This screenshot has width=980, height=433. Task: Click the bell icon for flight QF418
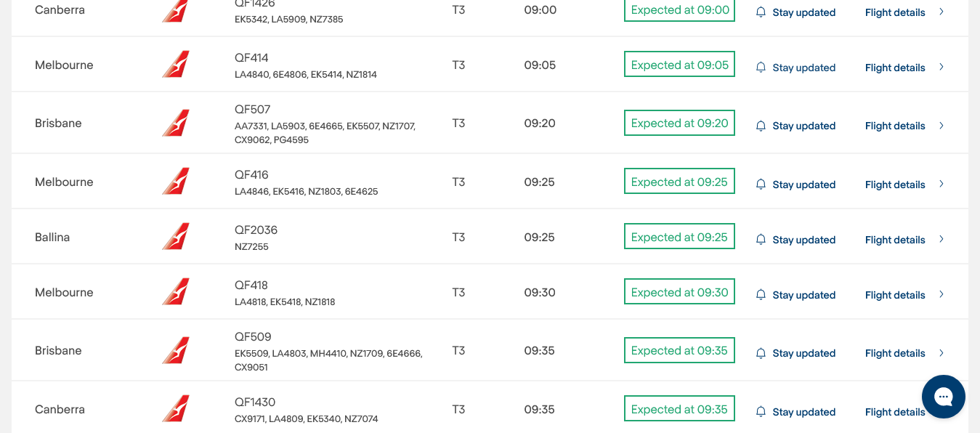point(761,295)
